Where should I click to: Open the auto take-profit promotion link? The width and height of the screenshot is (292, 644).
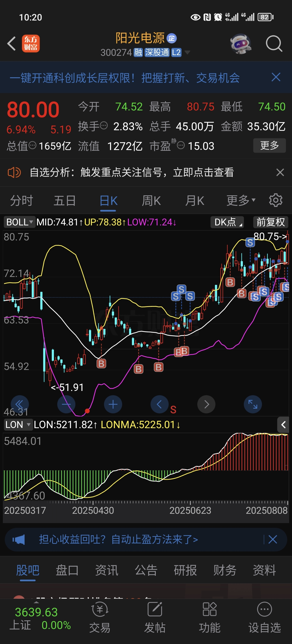[118, 540]
